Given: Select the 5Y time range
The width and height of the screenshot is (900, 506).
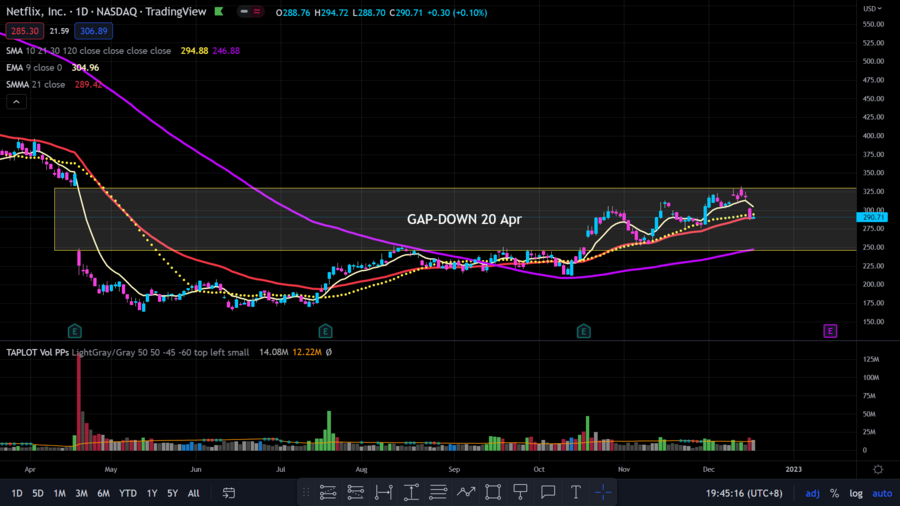Looking at the screenshot, I should click(172, 493).
